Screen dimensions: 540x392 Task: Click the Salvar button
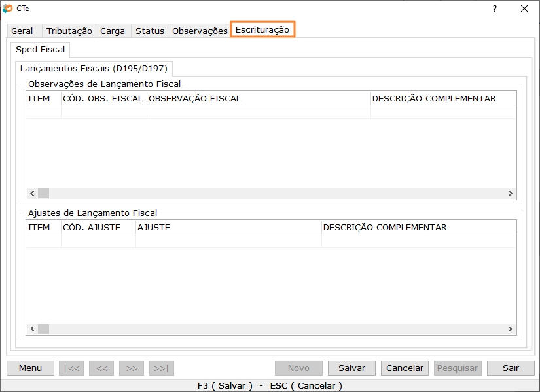[351, 368]
